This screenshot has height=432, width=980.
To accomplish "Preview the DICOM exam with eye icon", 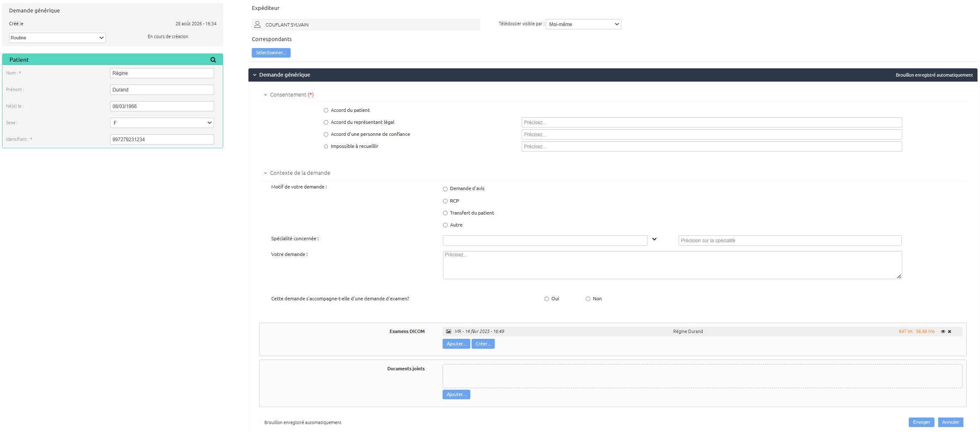I will pyautogui.click(x=943, y=331).
